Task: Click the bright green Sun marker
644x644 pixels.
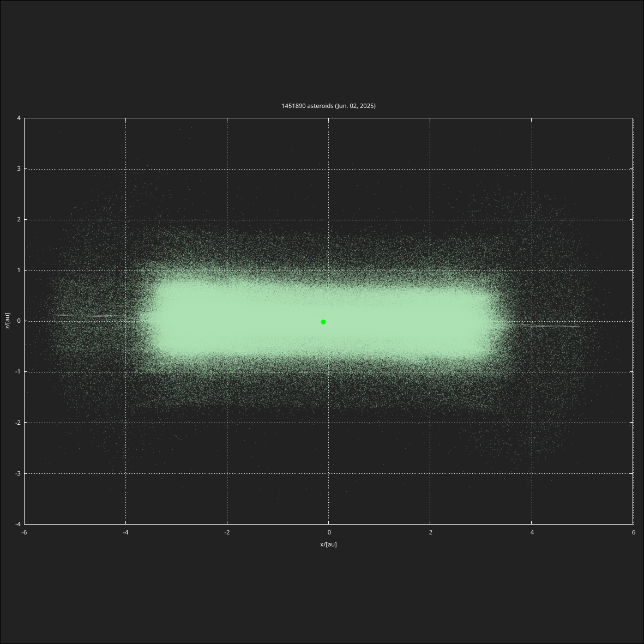Action: click(x=323, y=322)
